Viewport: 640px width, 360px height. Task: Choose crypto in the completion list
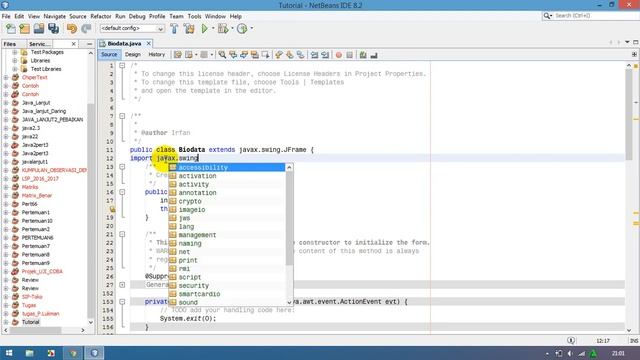(227, 201)
